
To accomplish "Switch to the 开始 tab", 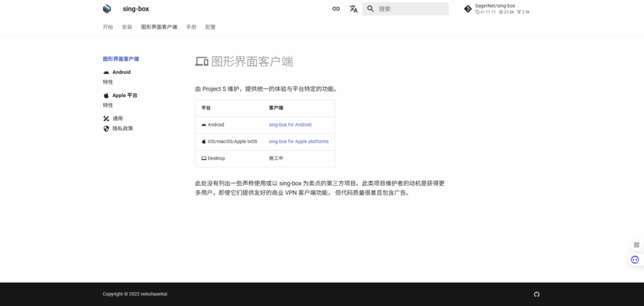I will 108,27.
